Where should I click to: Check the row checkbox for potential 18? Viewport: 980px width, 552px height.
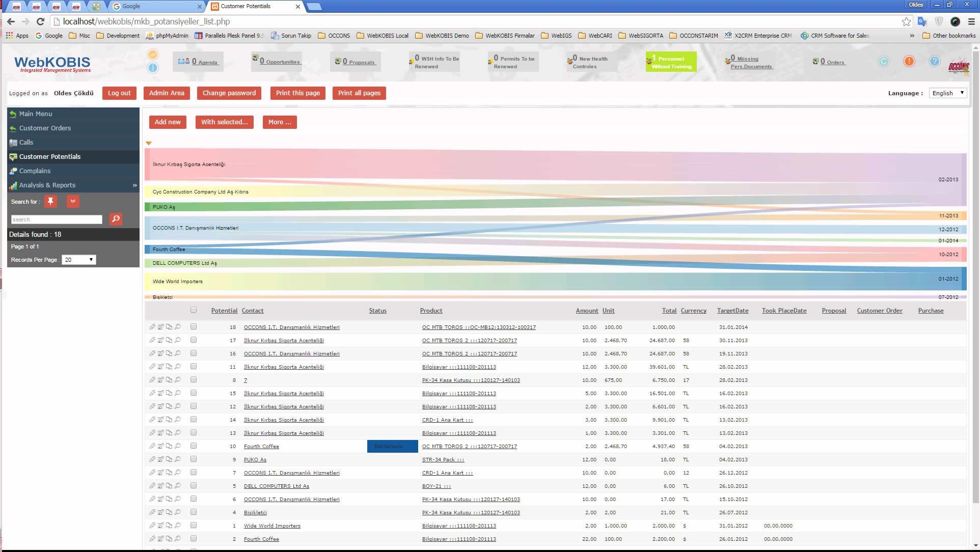pyautogui.click(x=194, y=327)
